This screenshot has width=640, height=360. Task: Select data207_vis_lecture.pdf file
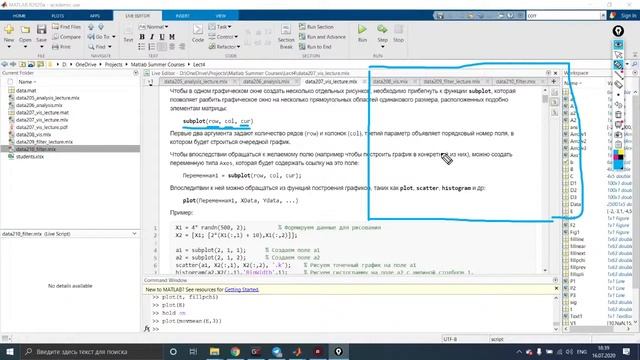42,127
